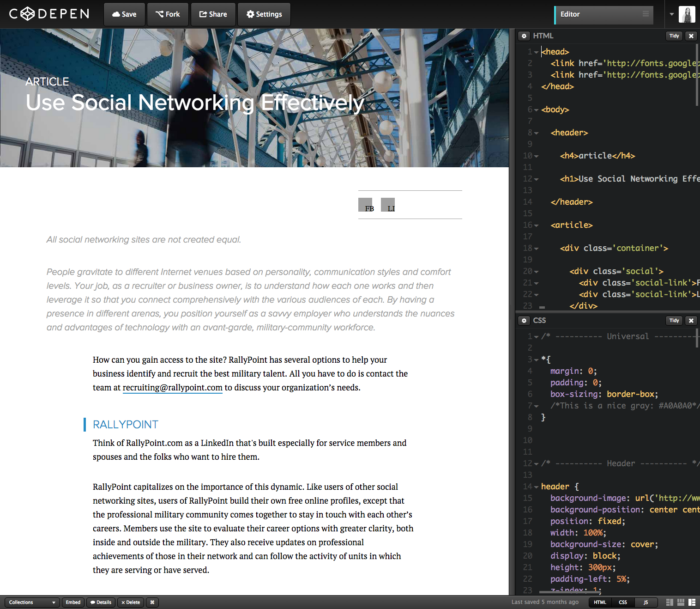This screenshot has height=609, width=700.
Task: Switch to the left editor layout icon
Action: (670, 602)
